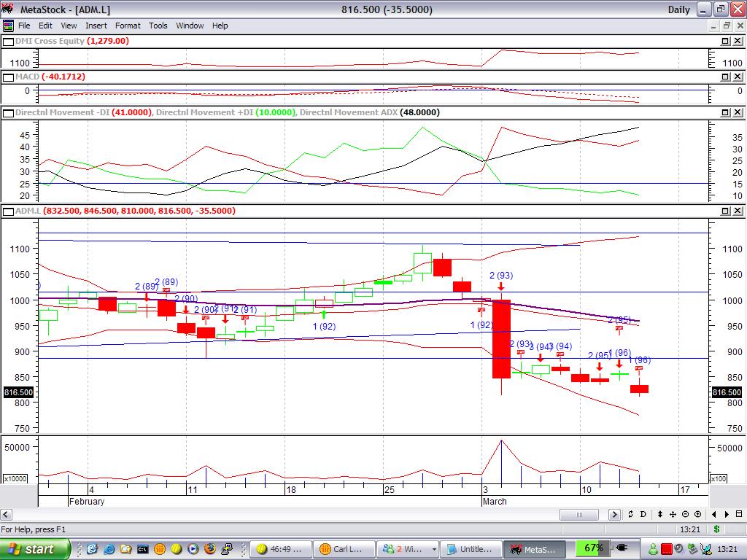
Task: Close the DMI Cross Equity inner window
Action: 738,41
